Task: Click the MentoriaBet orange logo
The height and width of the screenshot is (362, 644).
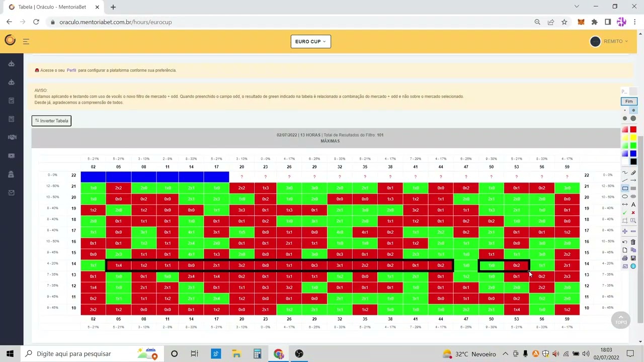Action: tap(10, 41)
